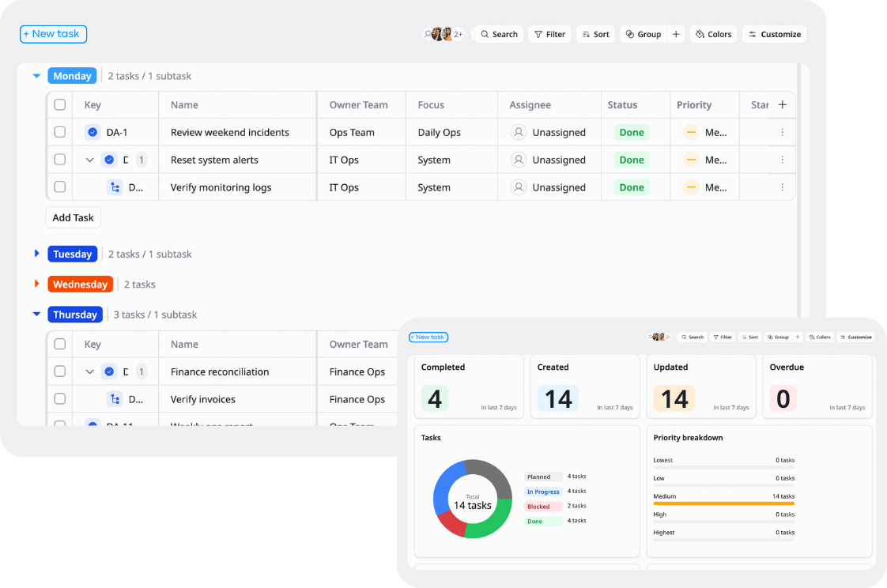Check the box for Finance reconciliation

click(60, 371)
